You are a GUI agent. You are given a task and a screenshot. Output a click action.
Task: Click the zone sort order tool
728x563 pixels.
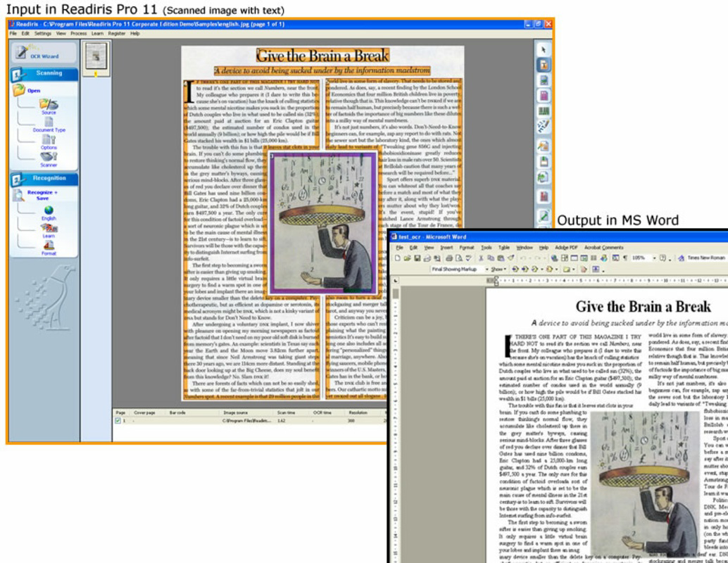(x=544, y=126)
